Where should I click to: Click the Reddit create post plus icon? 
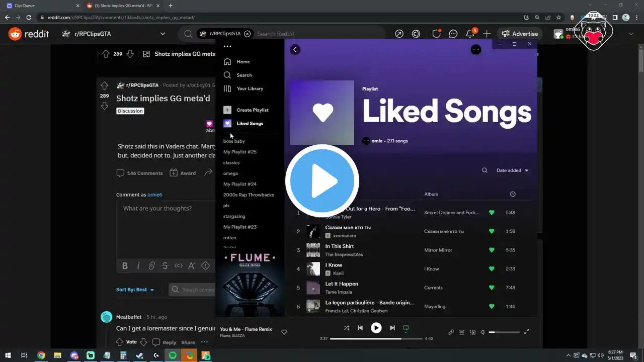[x=487, y=34]
